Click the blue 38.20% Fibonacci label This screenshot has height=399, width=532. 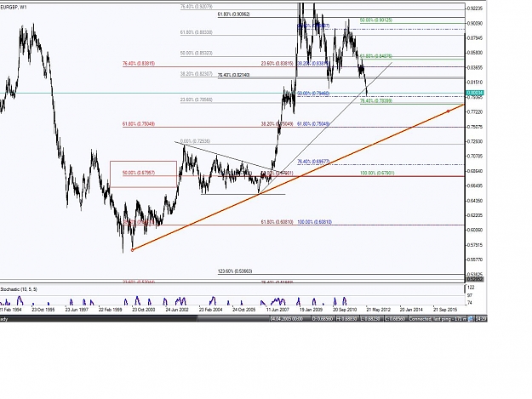pos(313,64)
